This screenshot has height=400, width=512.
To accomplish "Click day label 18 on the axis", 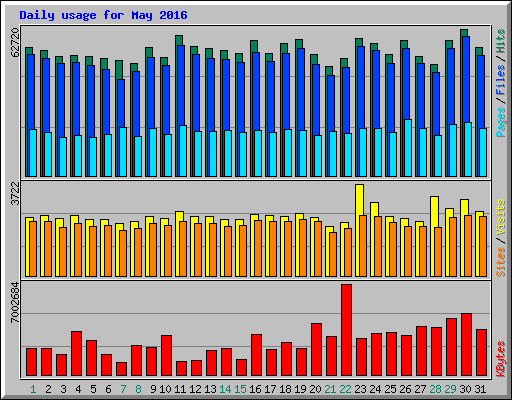I will click(285, 389).
